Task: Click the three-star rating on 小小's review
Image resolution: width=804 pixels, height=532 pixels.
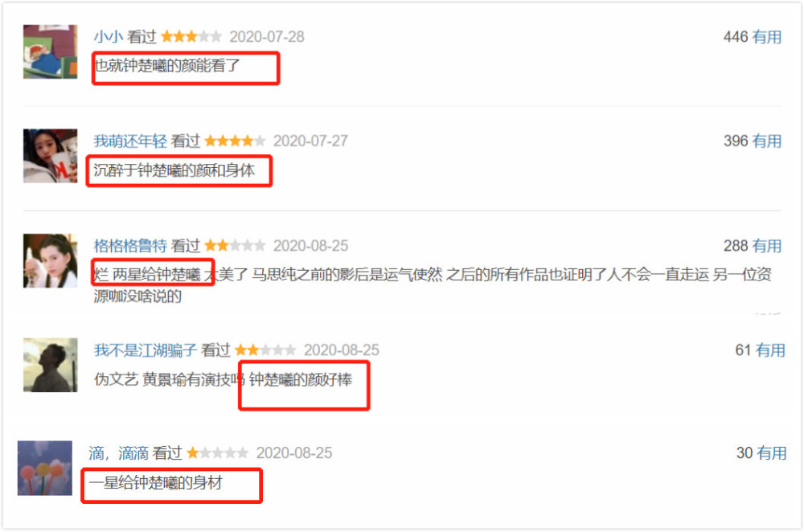Action: 191,37
